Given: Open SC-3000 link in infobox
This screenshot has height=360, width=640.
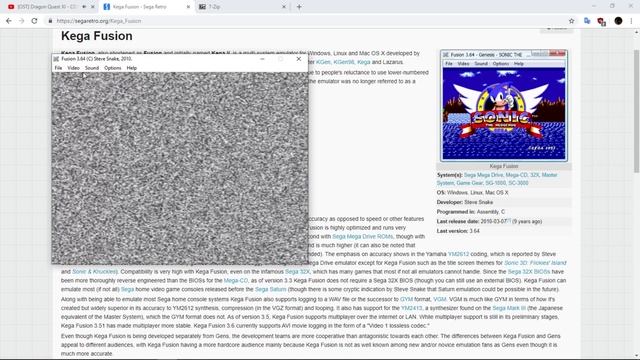Looking at the screenshot, I should (518, 183).
